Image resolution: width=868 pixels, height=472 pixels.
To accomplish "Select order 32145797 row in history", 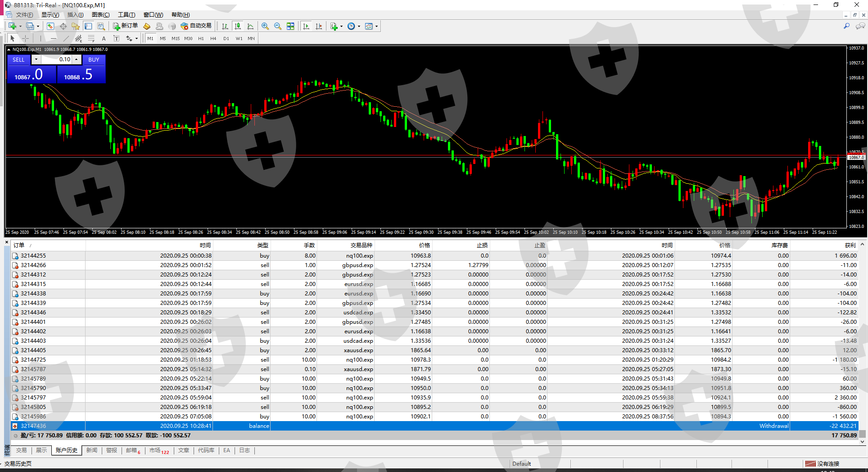I will click(x=33, y=398).
